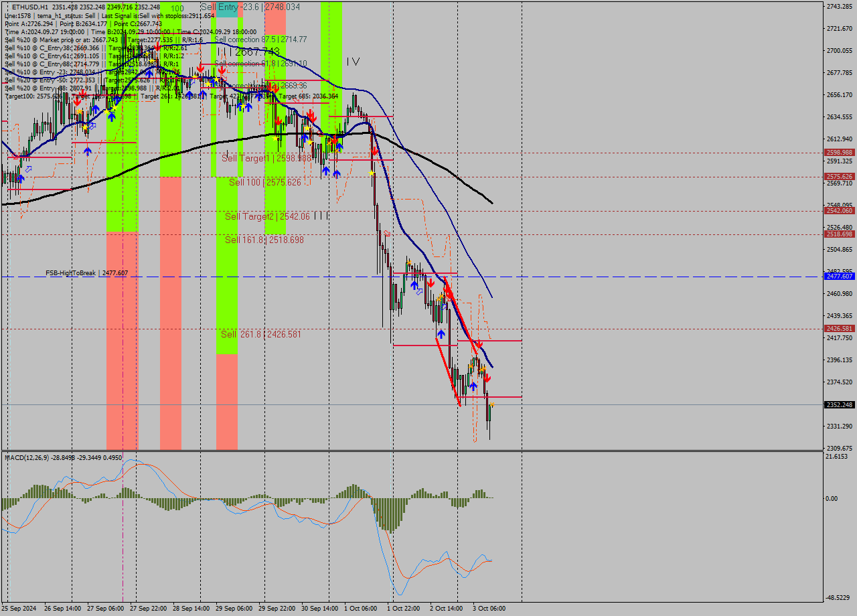Click the red 2518.698 price tag on the axis
Screen dimensions: 857x616
point(839,234)
